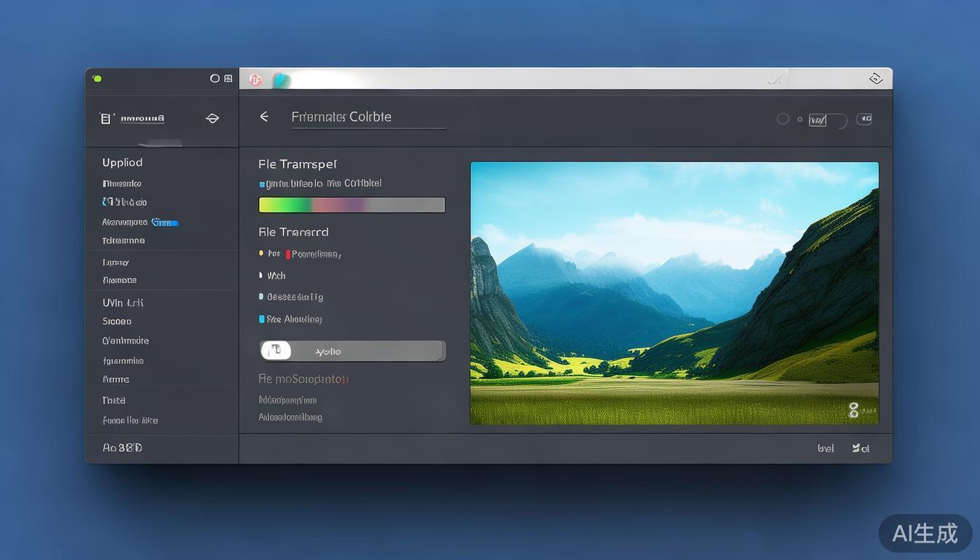This screenshot has height=560, width=980.
Task: Select the 'Tbitd' sidebar item
Action: tap(114, 400)
